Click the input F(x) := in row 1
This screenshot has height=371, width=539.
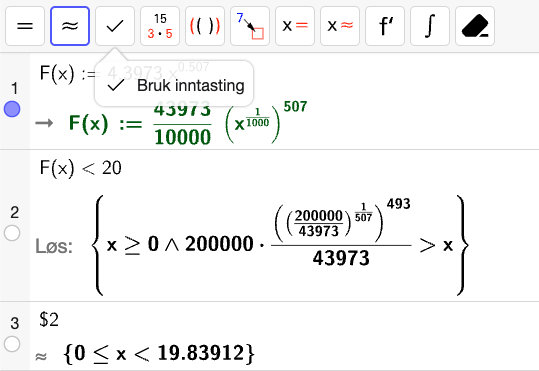(124, 73)
